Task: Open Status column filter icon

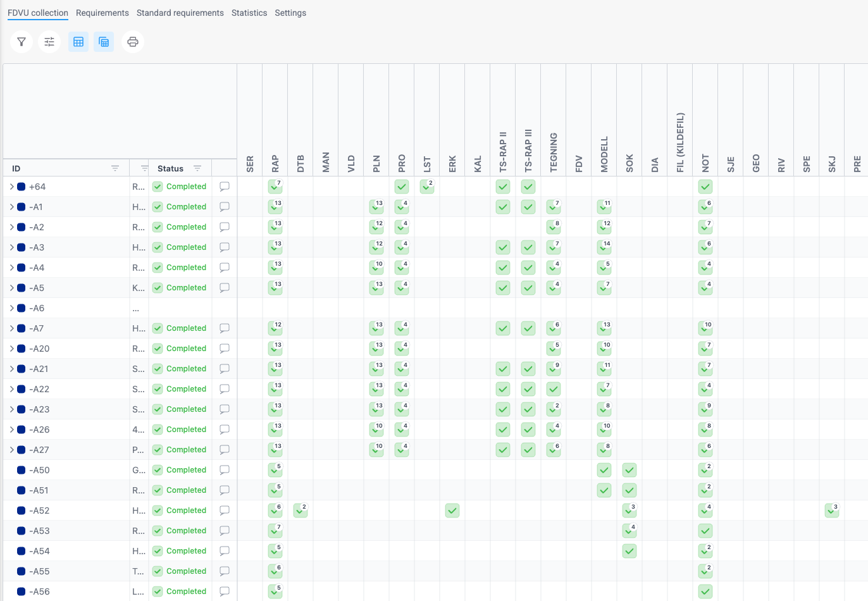Action: click(x=197, y=168)
